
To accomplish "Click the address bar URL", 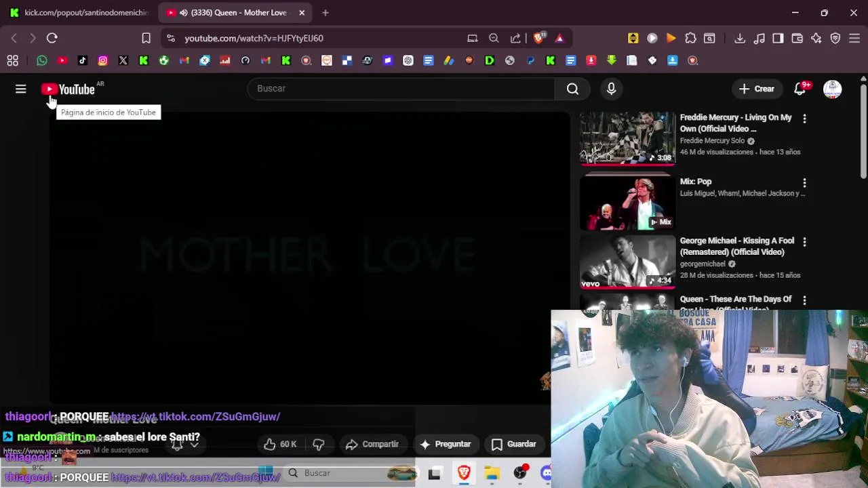I will click(x=254, y=39).
